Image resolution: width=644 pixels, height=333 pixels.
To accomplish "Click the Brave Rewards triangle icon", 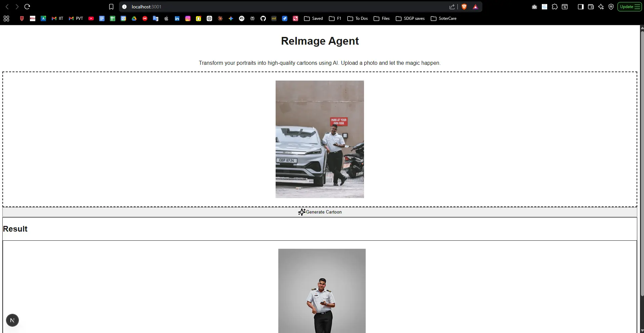I will pos(476,7).
